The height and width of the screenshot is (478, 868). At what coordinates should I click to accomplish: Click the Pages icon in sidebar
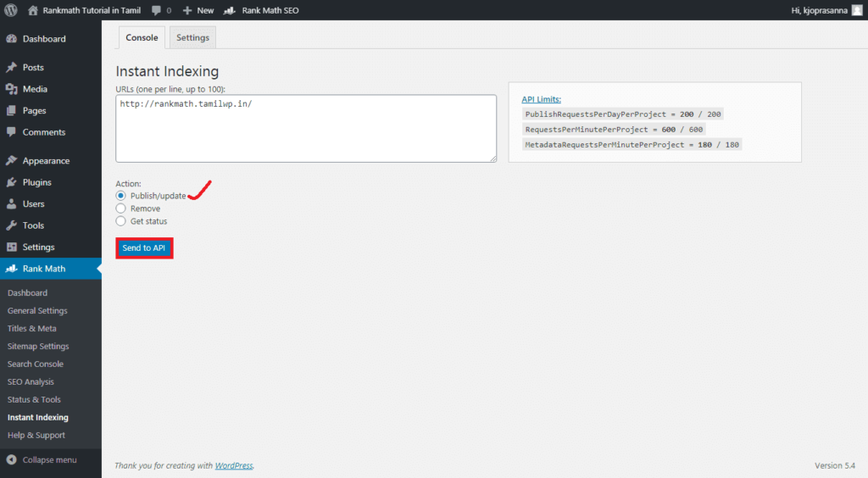(11, 111)
